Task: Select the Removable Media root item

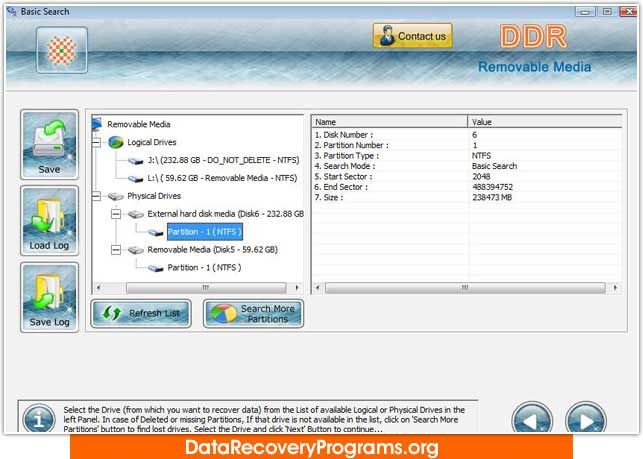Action: 139,124
